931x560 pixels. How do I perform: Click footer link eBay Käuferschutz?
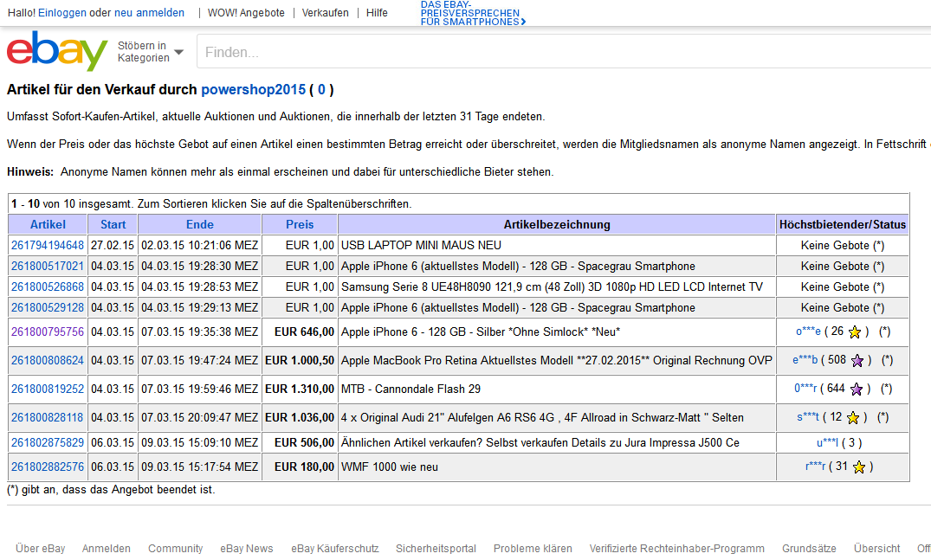tap(335, 549)
